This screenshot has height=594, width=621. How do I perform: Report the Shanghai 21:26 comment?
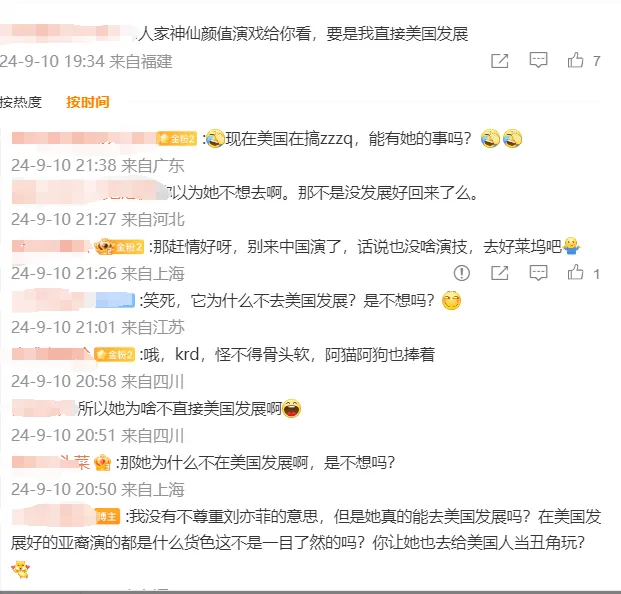click(x=461, y=273)
